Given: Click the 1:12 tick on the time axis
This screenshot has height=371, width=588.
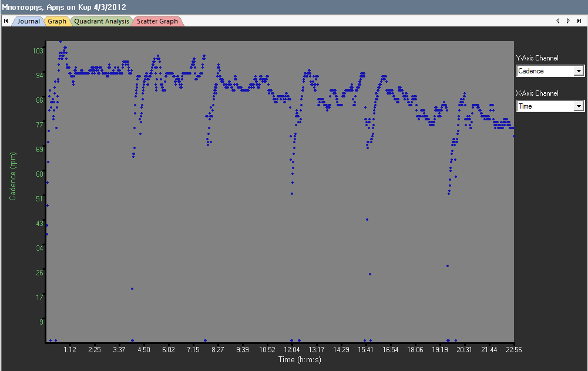Looking at the screenshot, I should pos(70,350).
